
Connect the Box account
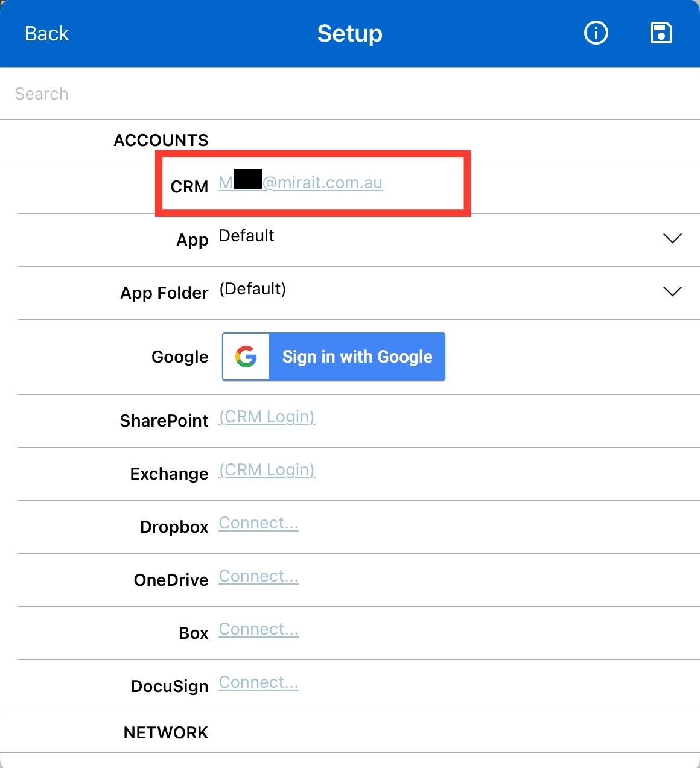(259, 629)
